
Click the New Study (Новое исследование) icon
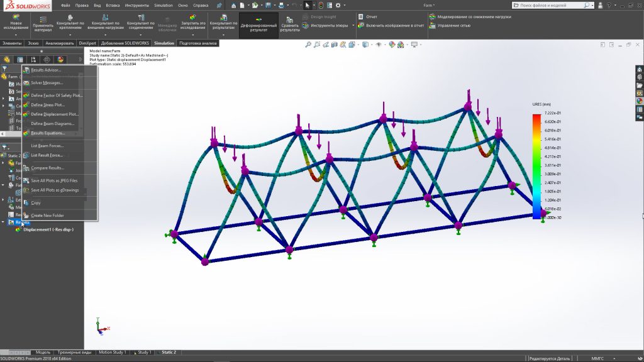[15, 23]
